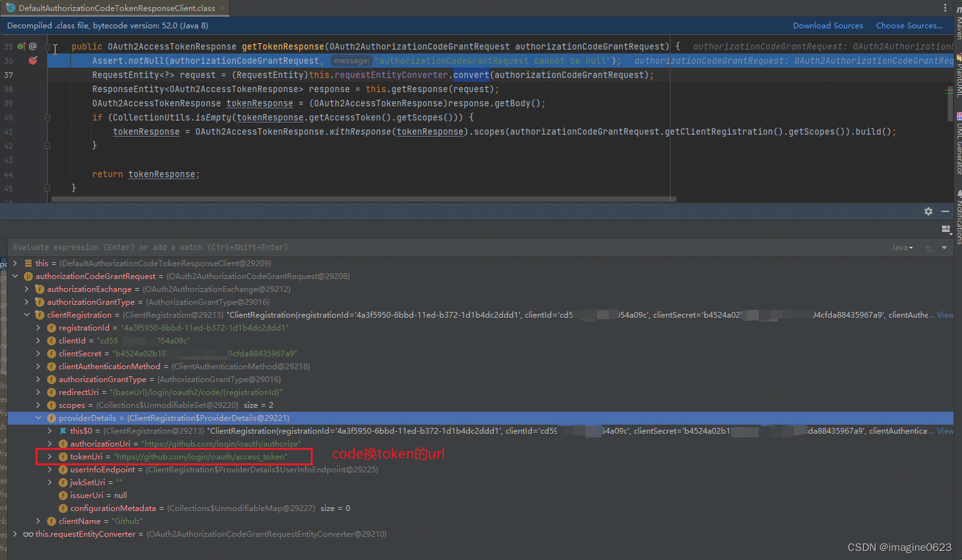This screenshot has width=962, height=560.
Task: Collapse the clientRegistration node
Action: (x=26, y=315)
